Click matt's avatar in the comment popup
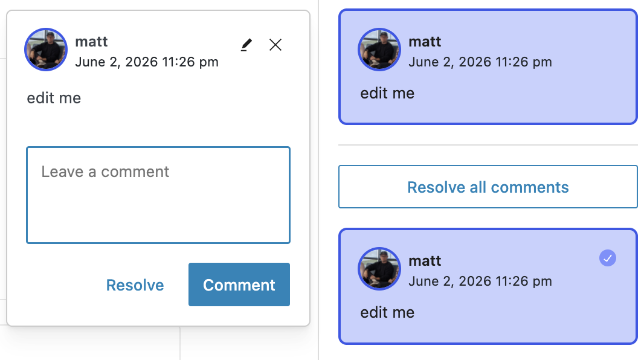 45,50
